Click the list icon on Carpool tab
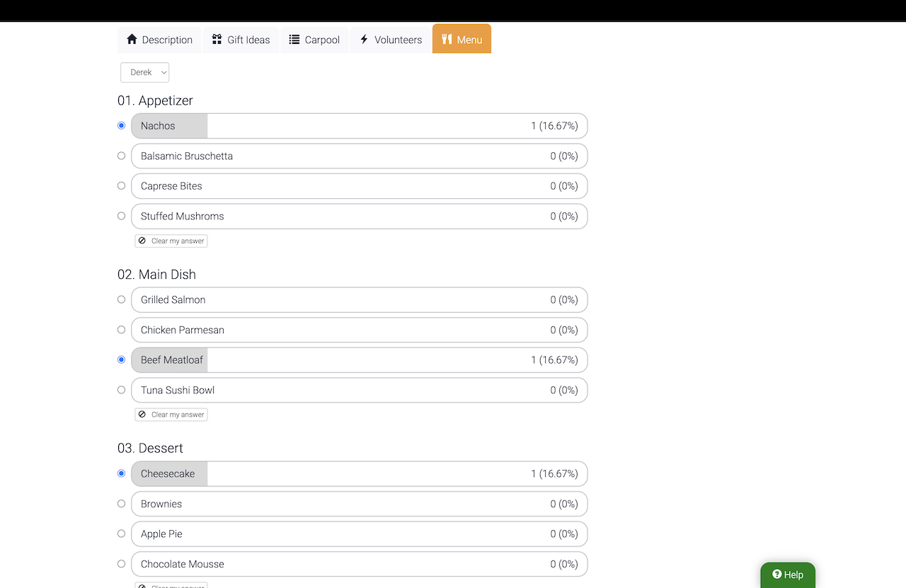The image size is (906, 588). [294, 40]
